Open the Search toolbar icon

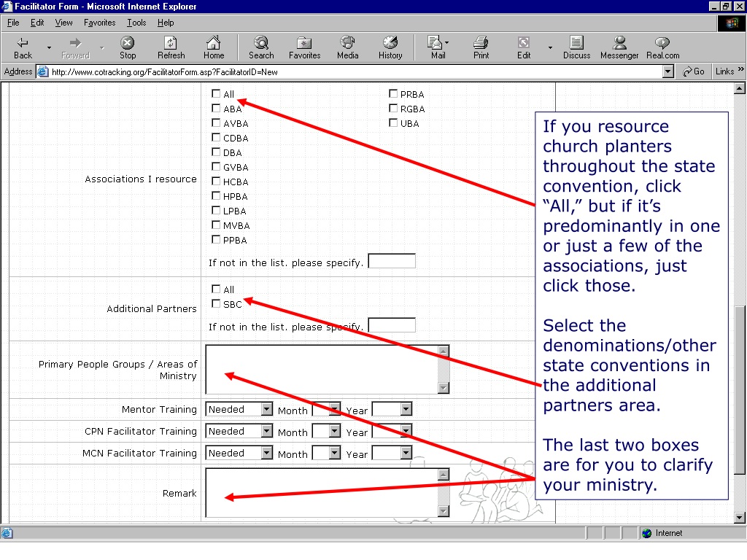pos(261,47)
